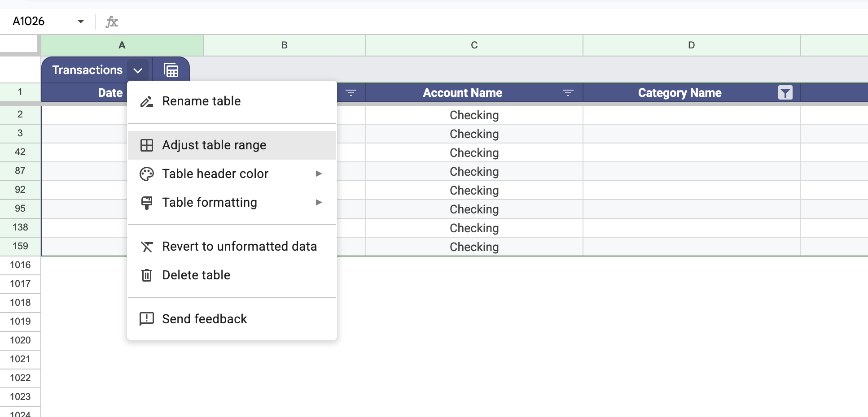Click the feedback bubble icon

[147, 319]
